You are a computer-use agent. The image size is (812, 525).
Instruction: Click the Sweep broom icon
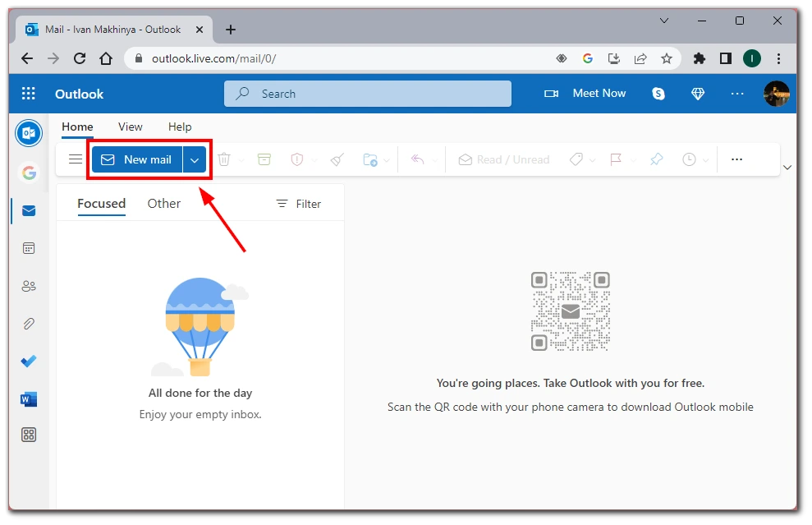click(x=337, y=159)
